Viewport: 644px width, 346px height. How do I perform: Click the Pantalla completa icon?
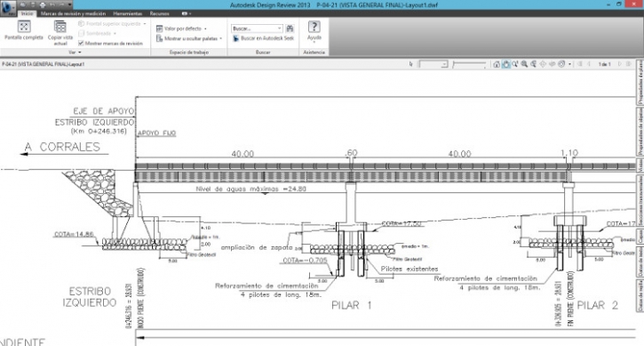[24, 27]
